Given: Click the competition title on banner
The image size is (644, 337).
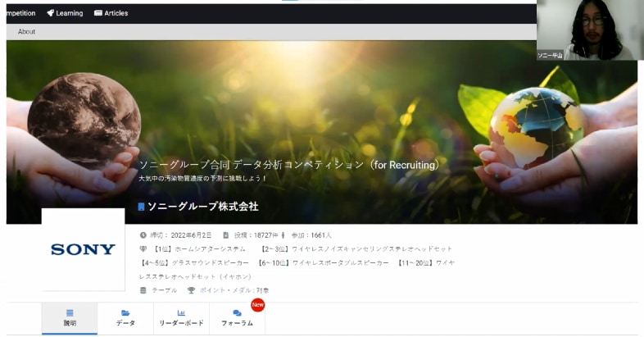Looking at the screenshot, I should [x=289, y=165].
